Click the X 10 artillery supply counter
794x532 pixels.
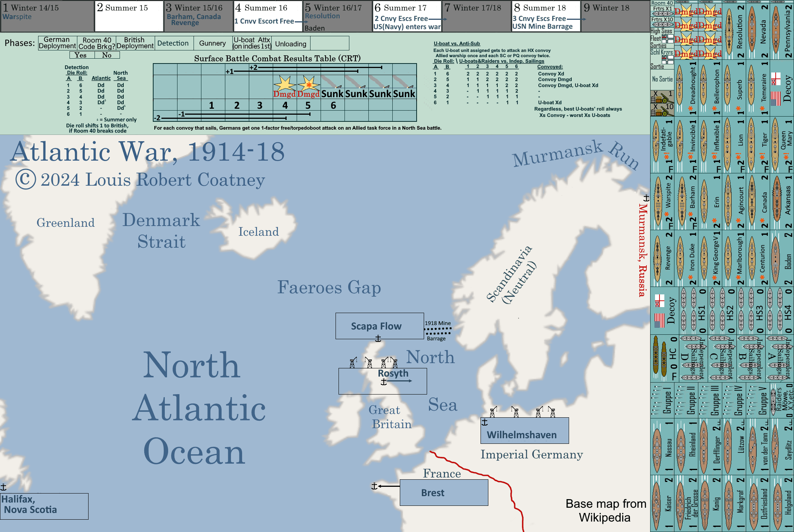coord(662,110)
